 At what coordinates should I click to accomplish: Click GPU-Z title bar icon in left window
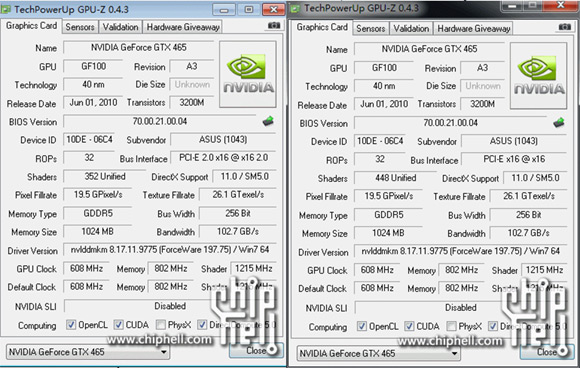(6, 9)
